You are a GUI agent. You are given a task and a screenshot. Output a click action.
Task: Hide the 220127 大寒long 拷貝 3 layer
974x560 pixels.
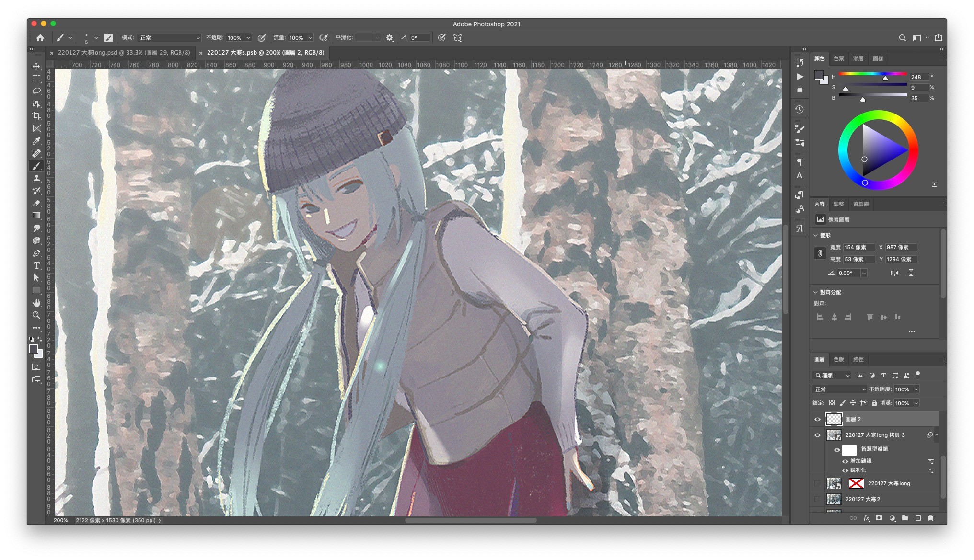pyautogui.click(x=818, y=435)
